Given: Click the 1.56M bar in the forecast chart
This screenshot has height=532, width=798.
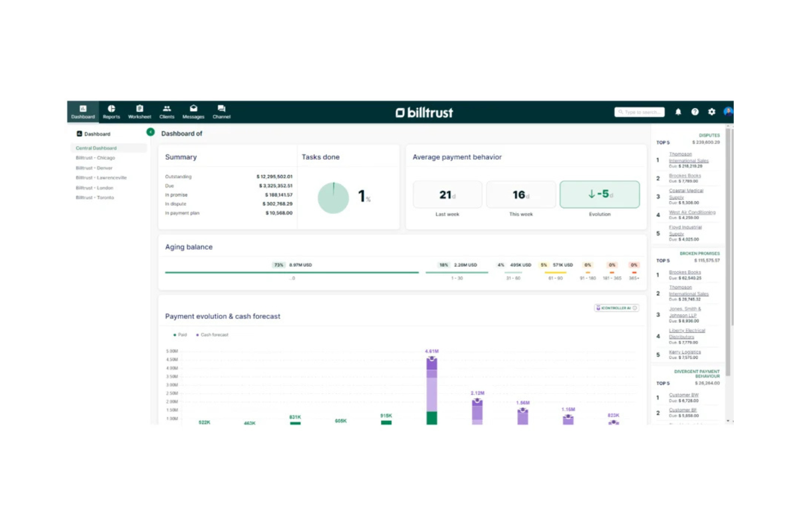Looking at the screenshot, I should [522, 417].
